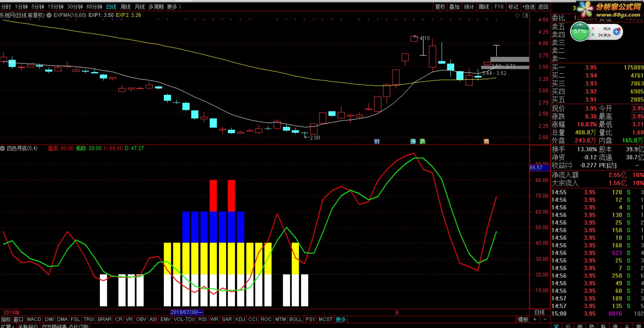Select the KDJ indicator tab
Viewport: 644px width, 328px height.
(240, 319)
